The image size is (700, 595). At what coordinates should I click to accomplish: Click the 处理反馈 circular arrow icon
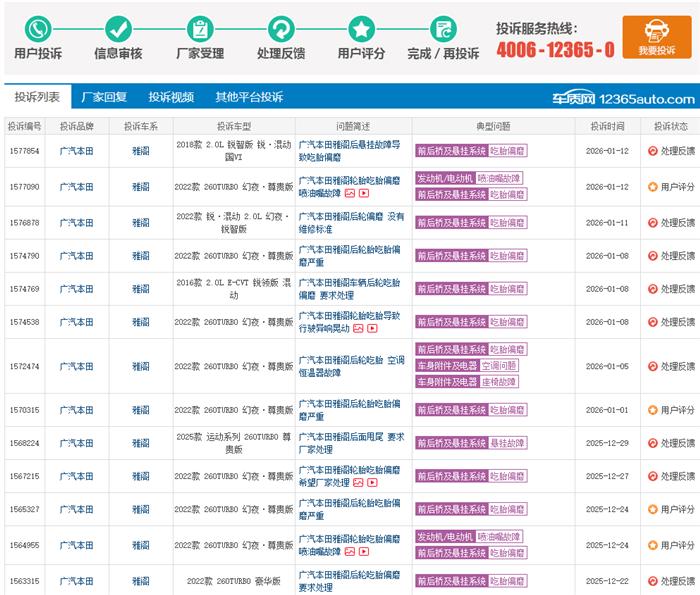(x=281, y=27)
